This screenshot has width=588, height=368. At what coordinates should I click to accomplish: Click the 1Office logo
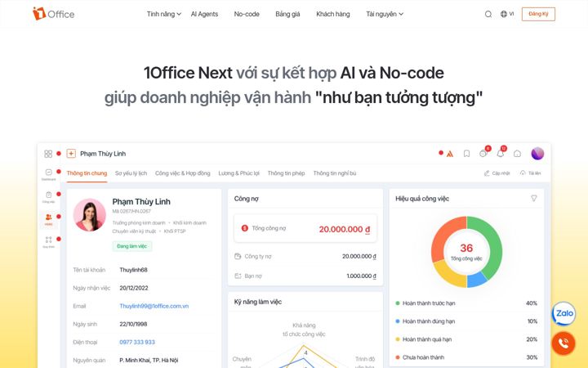[x=53, y=14]
